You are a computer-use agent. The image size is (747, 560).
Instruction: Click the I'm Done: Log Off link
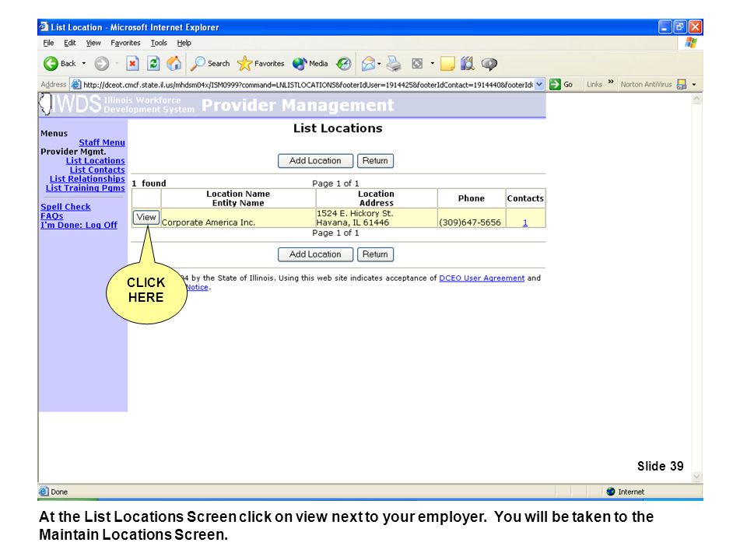(79, 225)
